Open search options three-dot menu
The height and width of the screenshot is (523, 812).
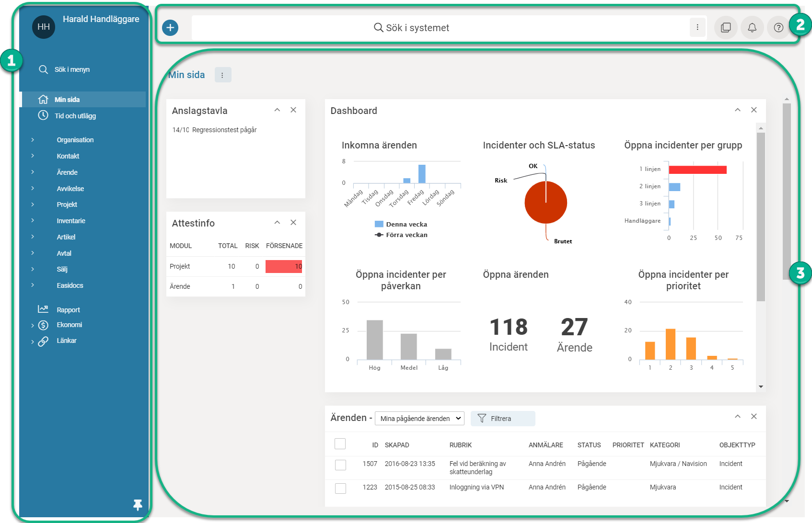[697, 28]
